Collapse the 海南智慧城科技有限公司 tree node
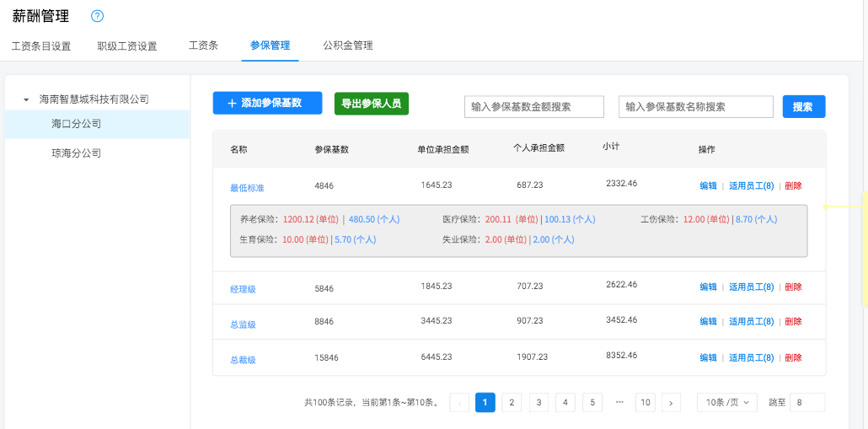This screenshot has width=868, height=429. pyautogui.click(x=26, y=99)
